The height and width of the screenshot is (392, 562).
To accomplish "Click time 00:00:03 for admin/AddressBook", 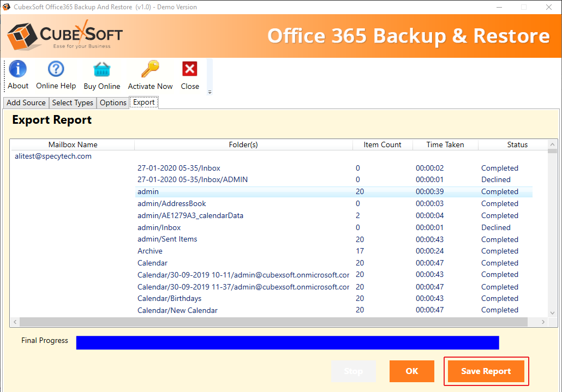I will [430, 203].
